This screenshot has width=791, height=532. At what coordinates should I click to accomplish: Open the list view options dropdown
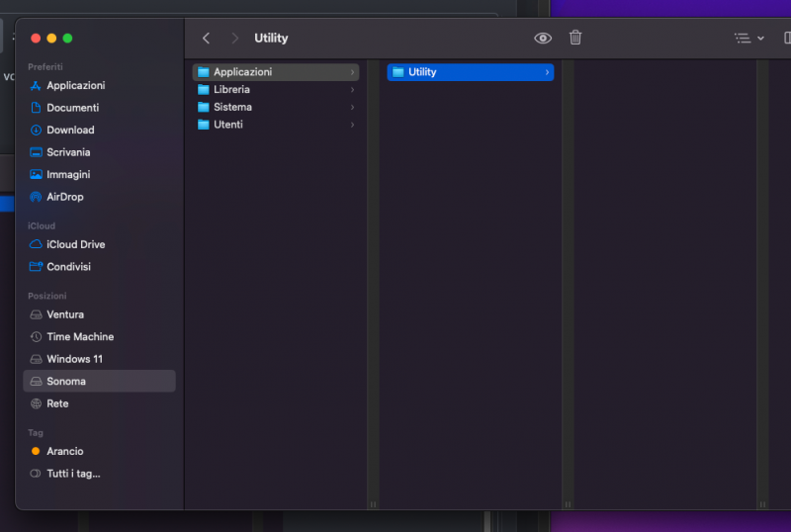click(x=749, y=39)
